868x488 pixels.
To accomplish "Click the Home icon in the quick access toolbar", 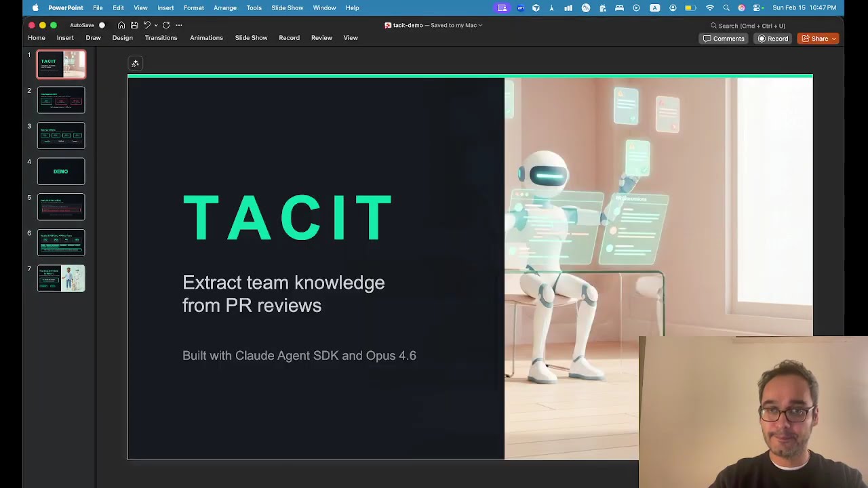I will coord(121,25).
